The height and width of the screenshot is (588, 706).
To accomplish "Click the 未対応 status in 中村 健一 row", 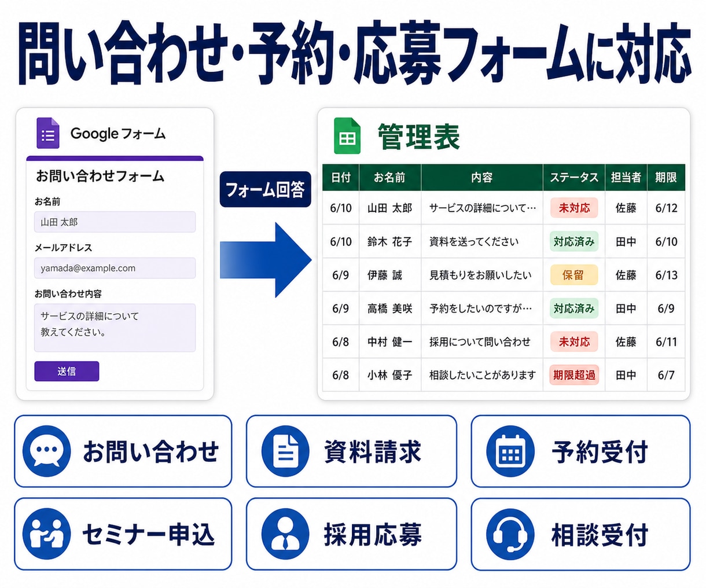I will [574, 342].
